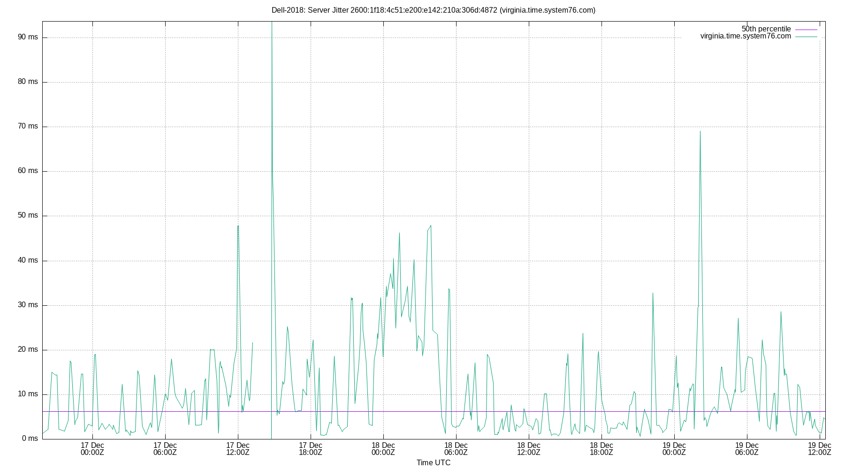Image resolution: width=868 pixels, height=469 pixels.
Task: Click the chart title mentioning Dell-2018 Server Jitter
Action: tap(434, 9)
